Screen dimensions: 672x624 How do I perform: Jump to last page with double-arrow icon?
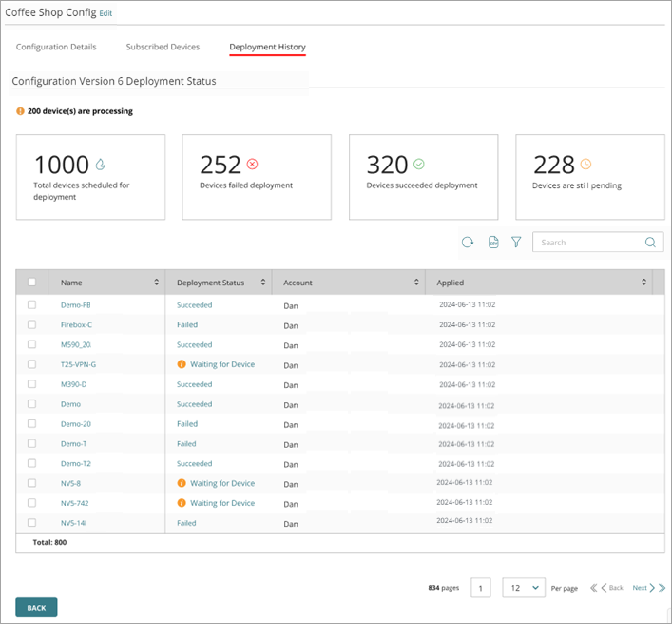pos(662,588)
